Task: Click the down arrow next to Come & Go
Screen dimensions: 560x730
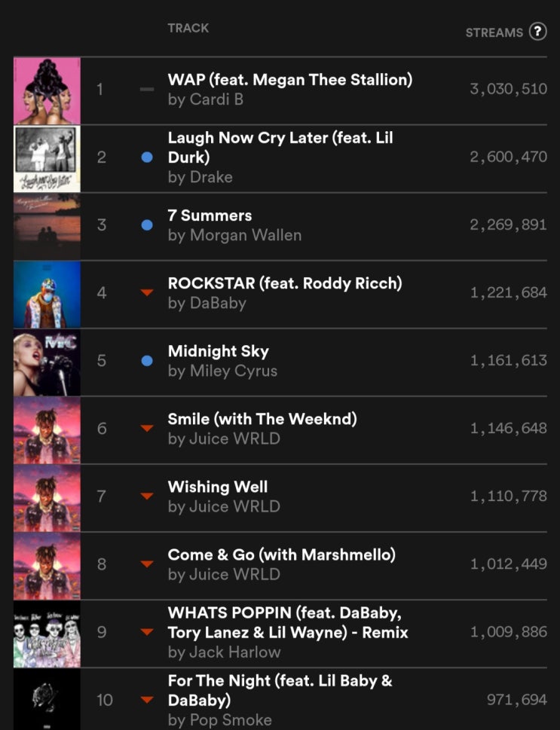Action: [x=147, y=564]
